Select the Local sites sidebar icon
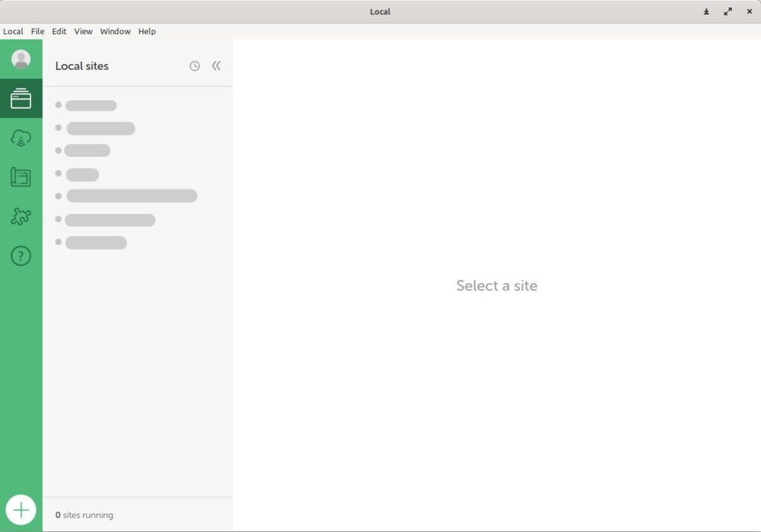Viewport: 761px width, 532px height. (21, 98)
